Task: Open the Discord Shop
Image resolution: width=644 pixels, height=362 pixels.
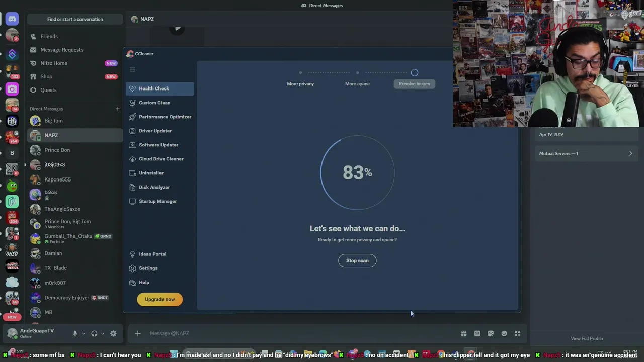Action: (74, 76)
